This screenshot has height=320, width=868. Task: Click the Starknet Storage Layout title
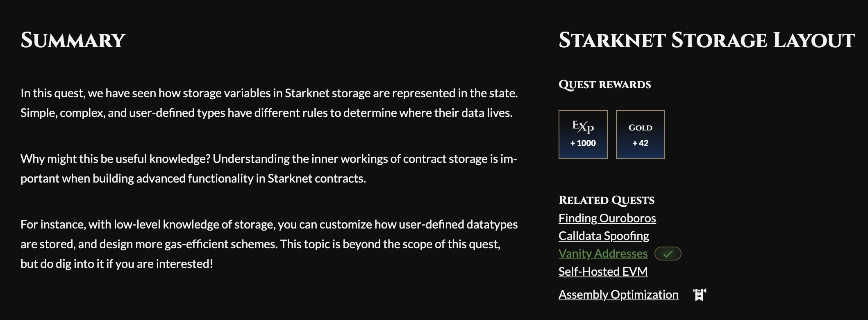tap(707, 40)
